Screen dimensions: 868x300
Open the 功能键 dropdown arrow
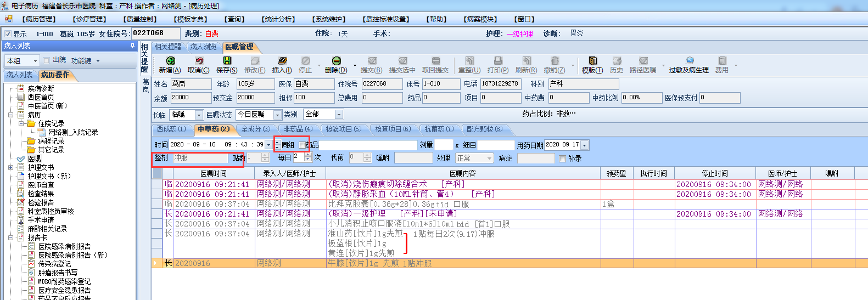pyautogui.click(x=98, y=61)
